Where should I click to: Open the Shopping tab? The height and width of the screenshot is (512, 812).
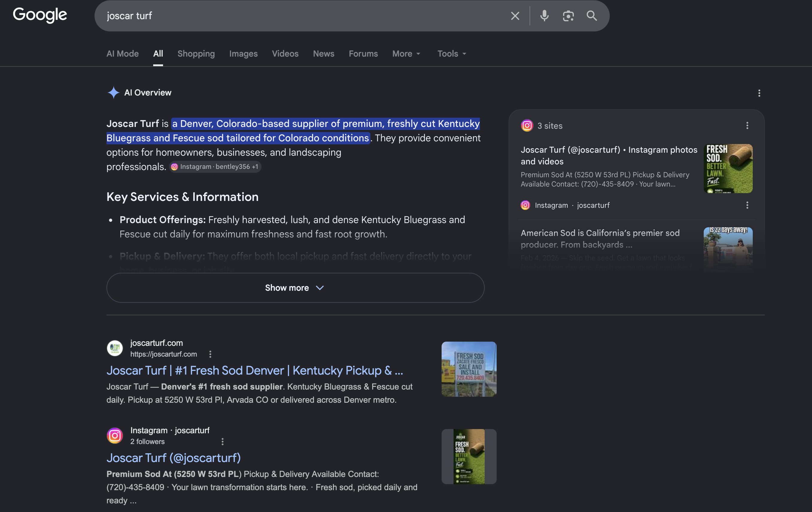click(x=196, y=54)
